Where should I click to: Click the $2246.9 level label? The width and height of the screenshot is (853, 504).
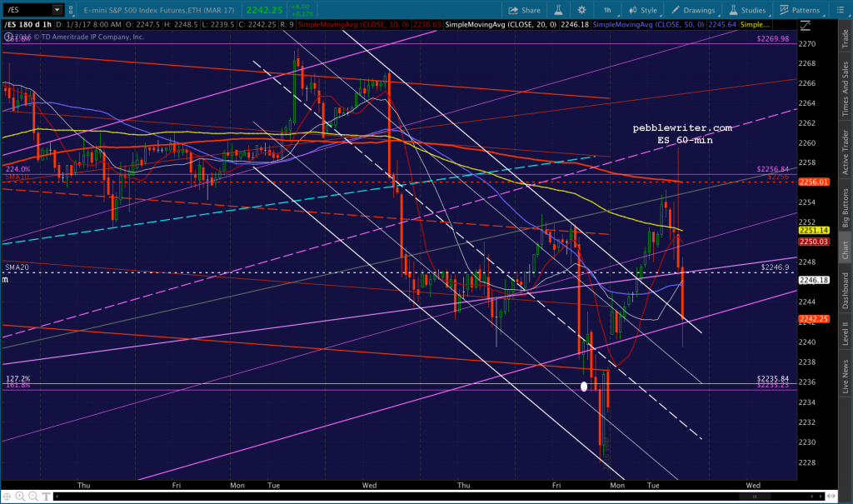(x=775, y=267)
